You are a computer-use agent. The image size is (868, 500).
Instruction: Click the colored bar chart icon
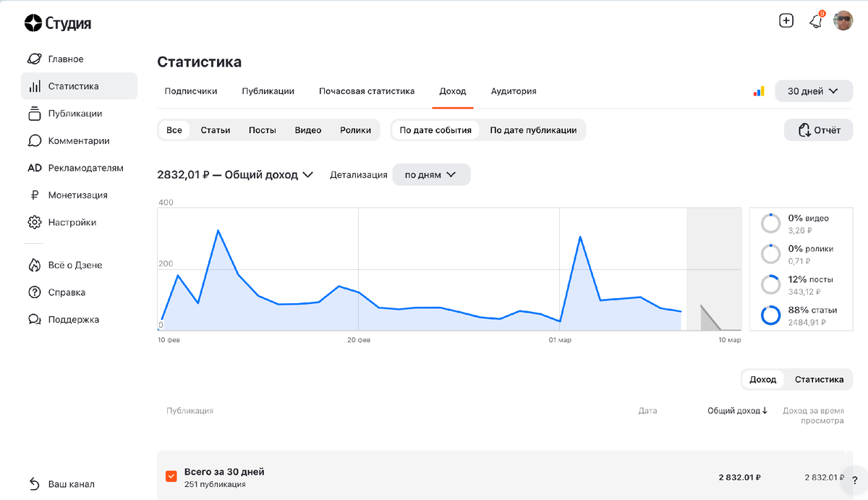[759, 91]
